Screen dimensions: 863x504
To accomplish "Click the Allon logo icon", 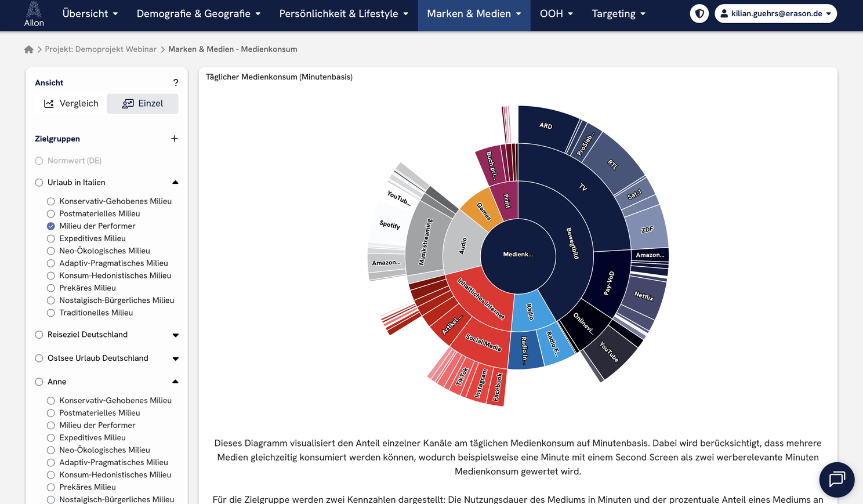I will pyautogui.click(x=34, y=14).
